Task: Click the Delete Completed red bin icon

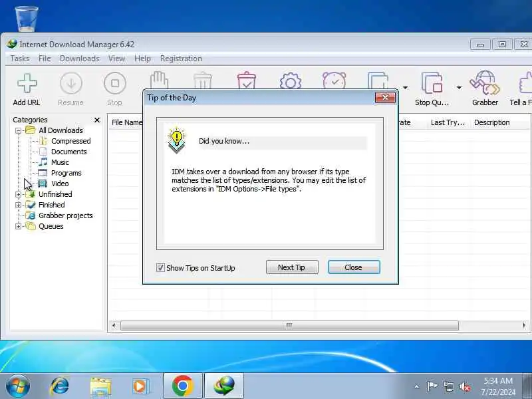Action: [x=247, y=80]
